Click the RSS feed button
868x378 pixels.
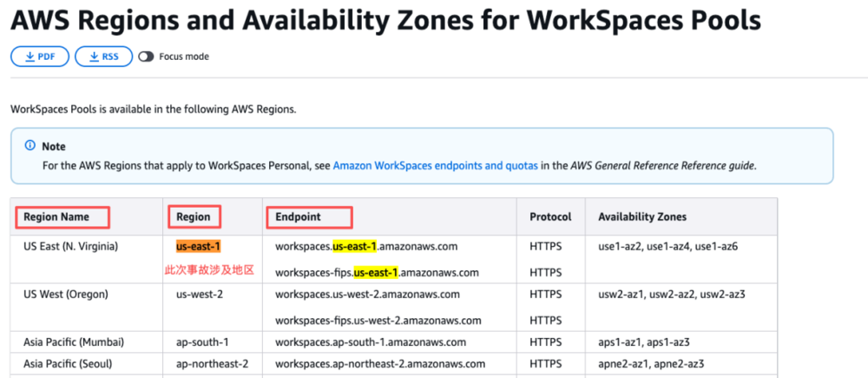click(x=103, y=56)
